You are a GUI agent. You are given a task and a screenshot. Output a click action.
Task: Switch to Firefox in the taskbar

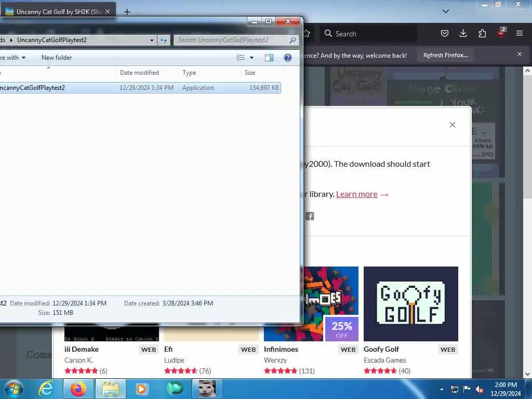pos(78,389)
